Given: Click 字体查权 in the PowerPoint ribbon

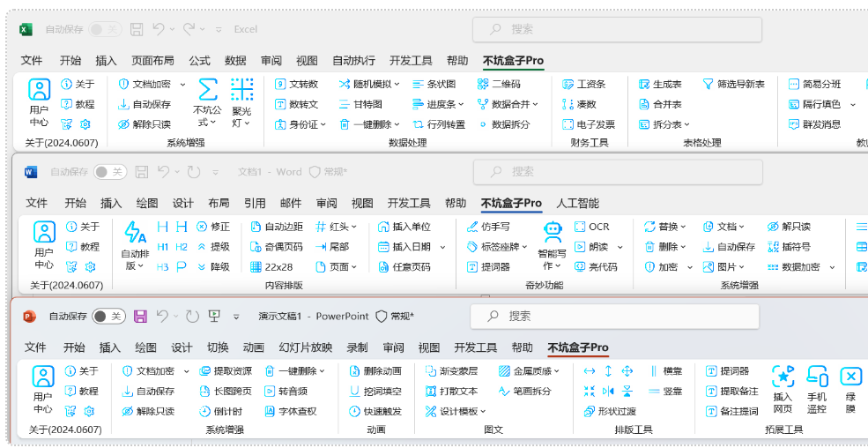Looking at the screenshot, I should (291, 412).
